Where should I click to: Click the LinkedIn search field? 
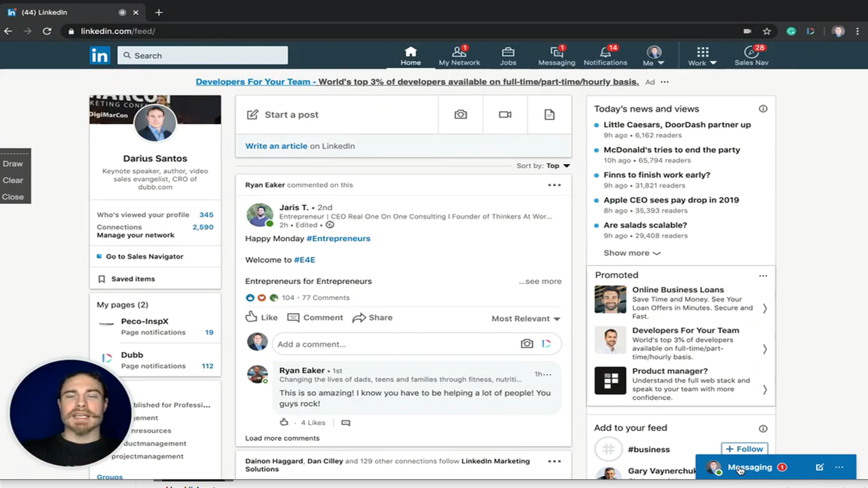[203, 55]
